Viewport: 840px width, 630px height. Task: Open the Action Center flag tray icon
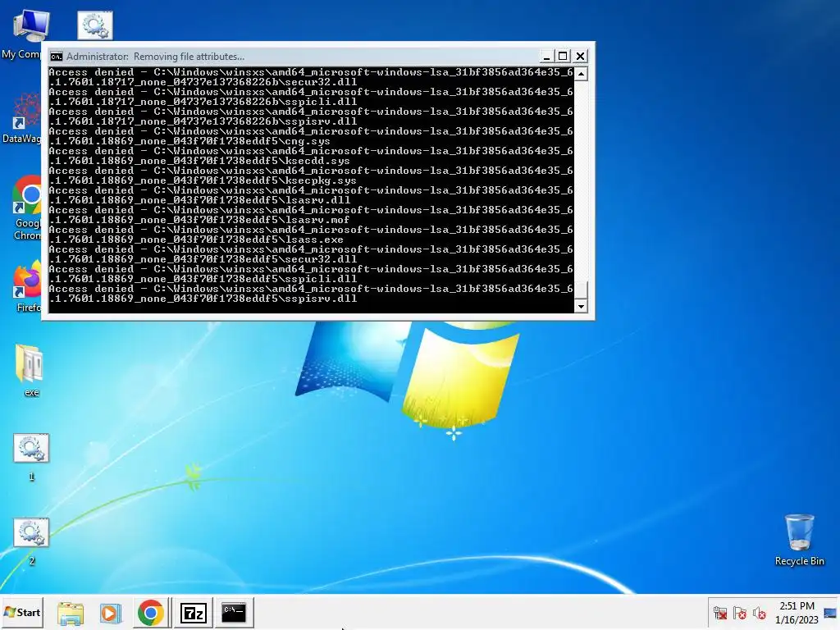pos(740,613)
